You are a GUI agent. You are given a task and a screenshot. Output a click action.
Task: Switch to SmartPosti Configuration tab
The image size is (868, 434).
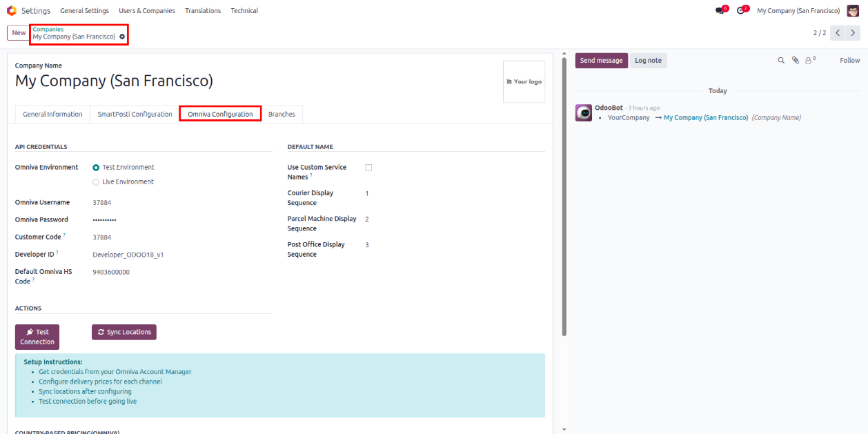(135, 115)
